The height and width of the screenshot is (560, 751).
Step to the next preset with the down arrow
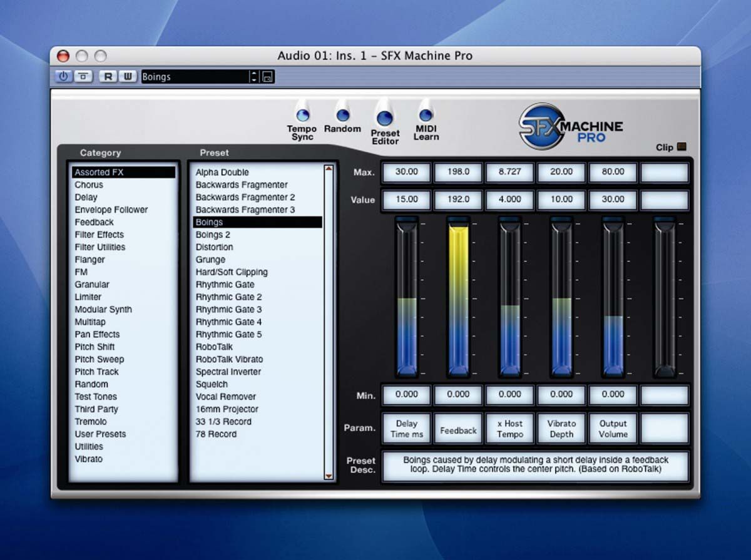[253, 79]
